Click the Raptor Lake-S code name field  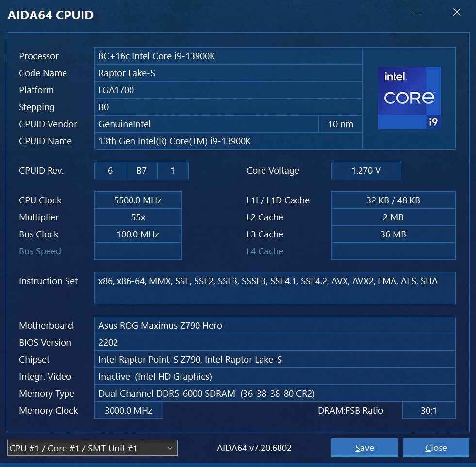tap(228, 73)
